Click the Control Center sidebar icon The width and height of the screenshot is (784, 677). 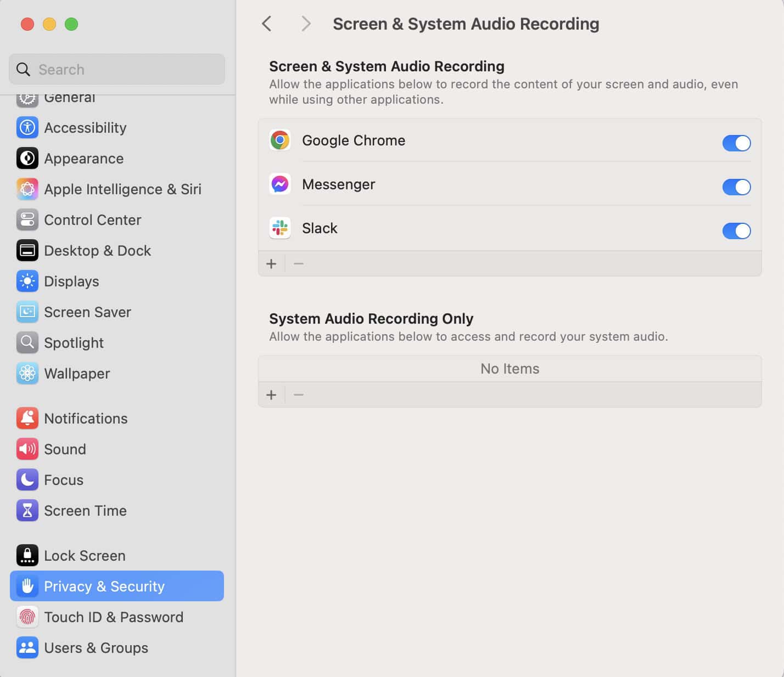click(27, 220)
